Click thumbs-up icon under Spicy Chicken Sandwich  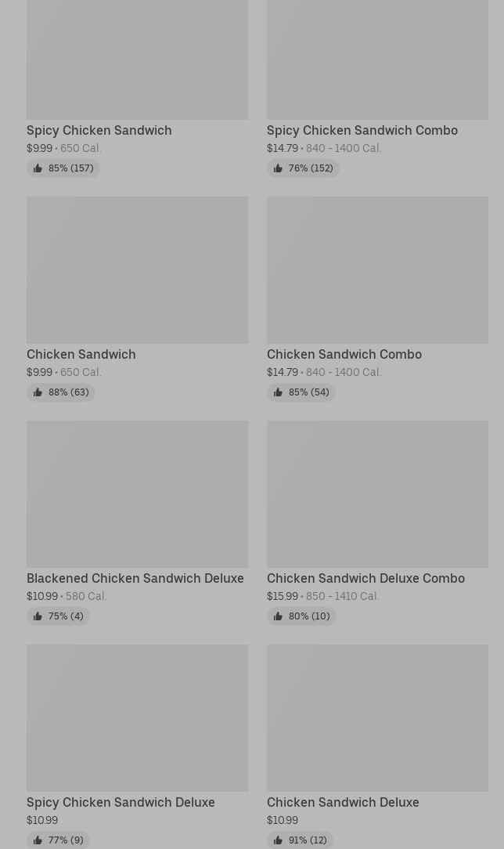[x=38, y=168]
